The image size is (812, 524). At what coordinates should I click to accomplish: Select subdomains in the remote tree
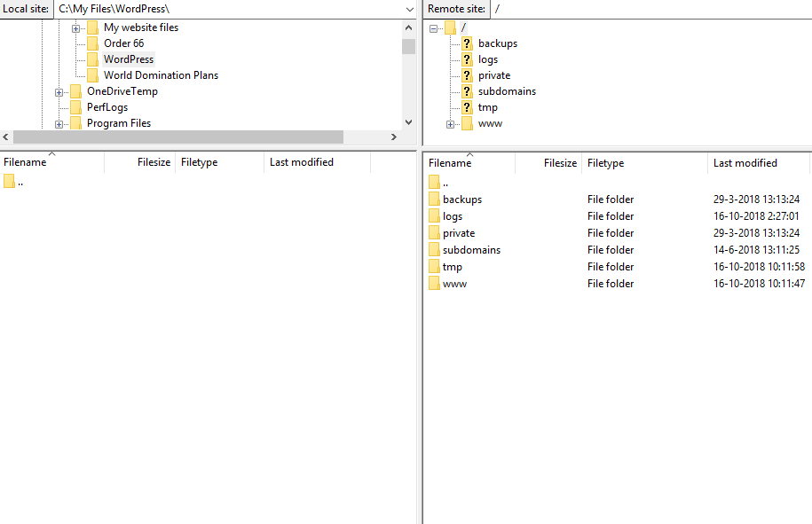pyautogui.click(x=507, y=91)
